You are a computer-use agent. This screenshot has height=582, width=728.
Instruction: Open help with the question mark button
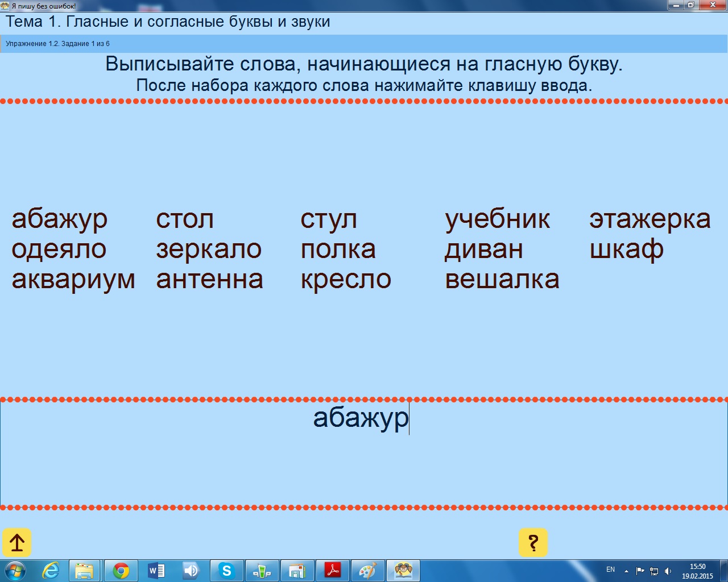(x=533, y=543)
